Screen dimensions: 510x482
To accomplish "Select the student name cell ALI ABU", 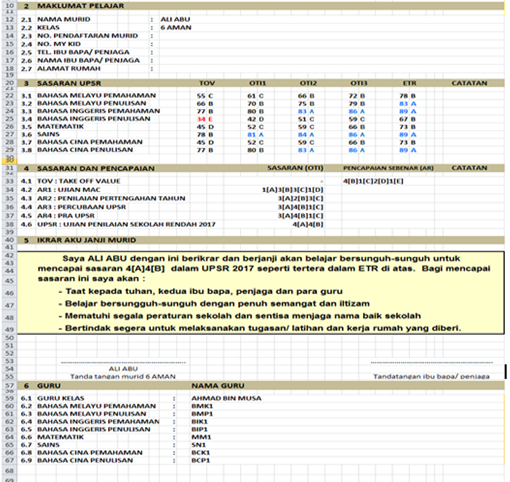I will 175,19.
